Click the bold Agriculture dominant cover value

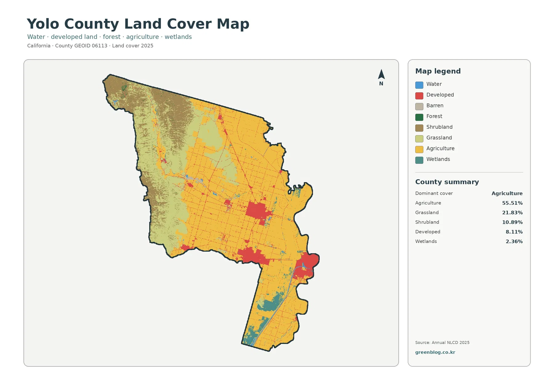[x=507, y=193]
